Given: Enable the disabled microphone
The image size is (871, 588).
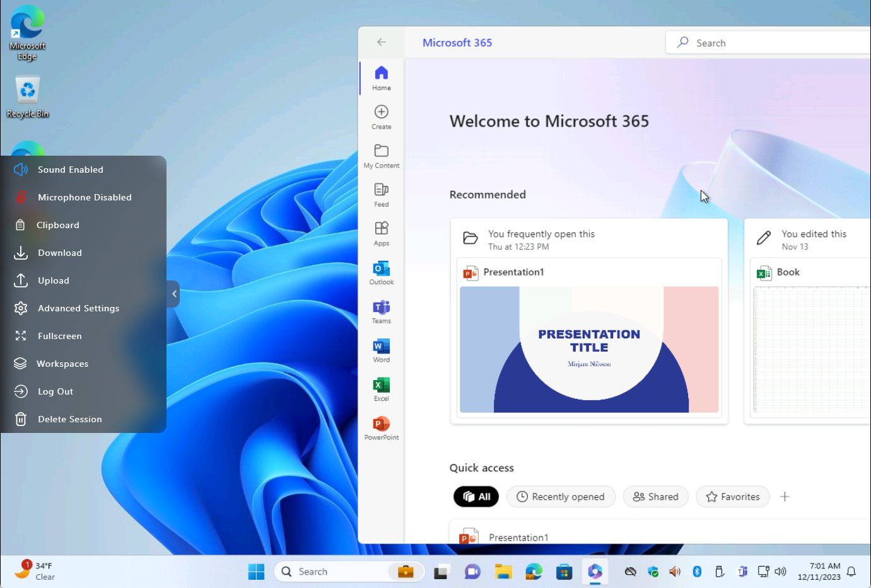Looking at the screenshot, I should pos(85,197).
